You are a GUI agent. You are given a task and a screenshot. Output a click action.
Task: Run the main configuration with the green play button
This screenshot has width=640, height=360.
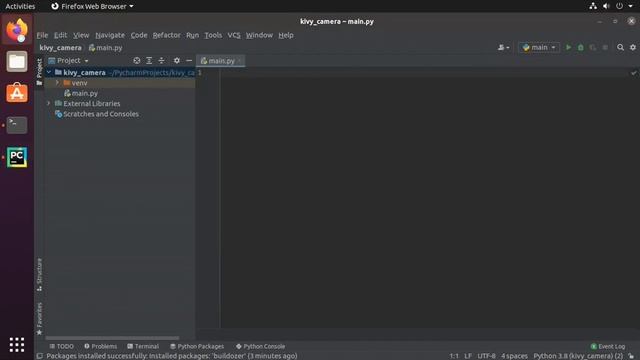tap(568, 47)
